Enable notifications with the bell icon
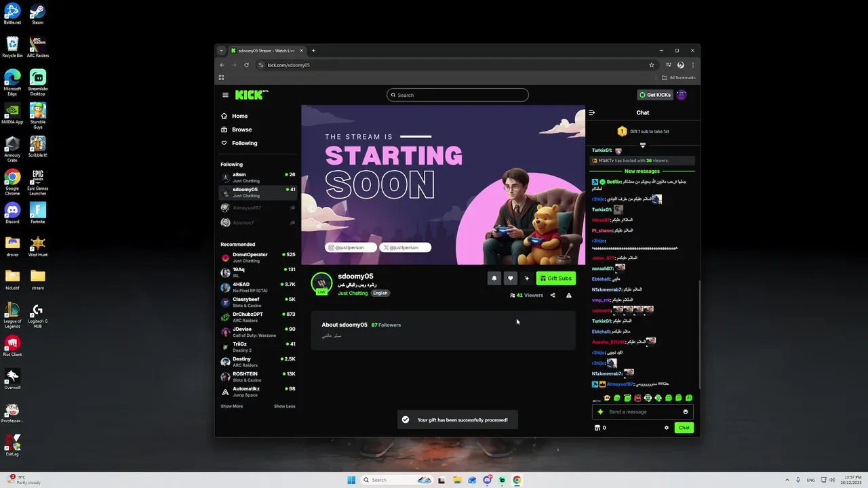Viewport: 868px width, 488px height. pos(494,278)
